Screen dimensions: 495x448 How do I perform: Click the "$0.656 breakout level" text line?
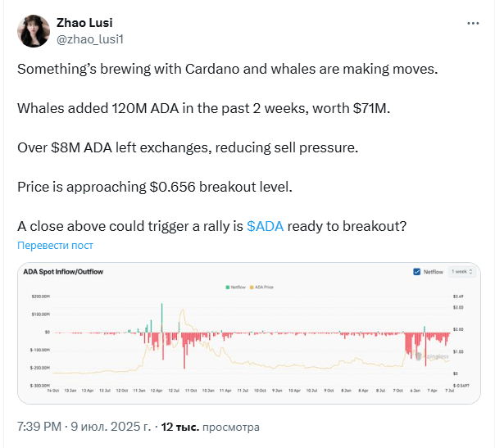point(154,188)
